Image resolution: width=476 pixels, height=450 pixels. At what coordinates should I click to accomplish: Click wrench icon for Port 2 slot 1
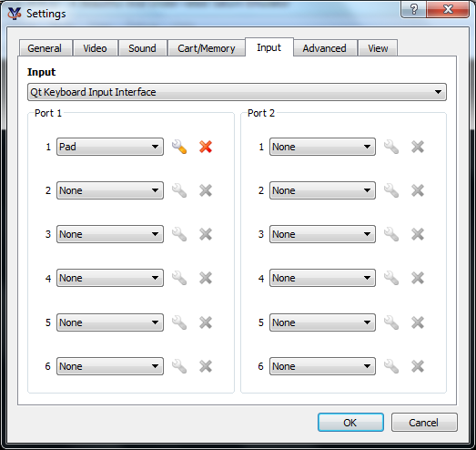tap(391, 147)
